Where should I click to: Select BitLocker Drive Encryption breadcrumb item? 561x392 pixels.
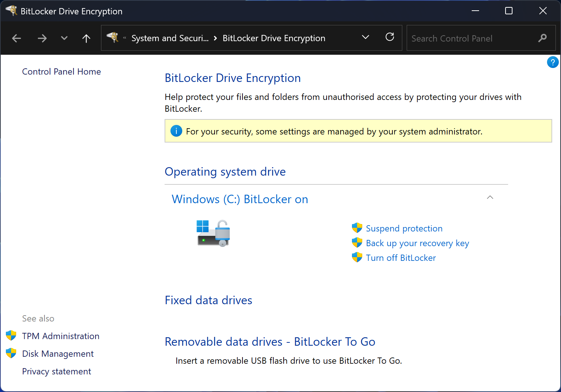point(274,38)
